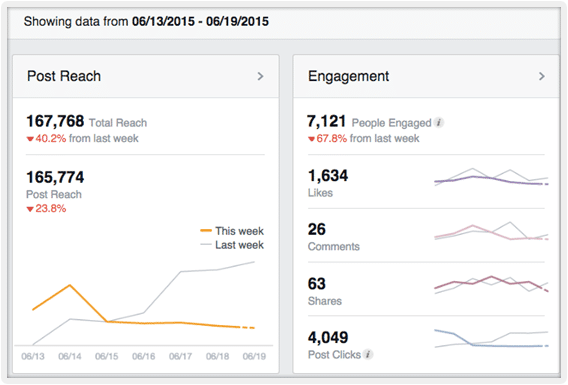The image size is (568, 385).
Task: Open Post Reach details chevron
Action: coord(260,76)
